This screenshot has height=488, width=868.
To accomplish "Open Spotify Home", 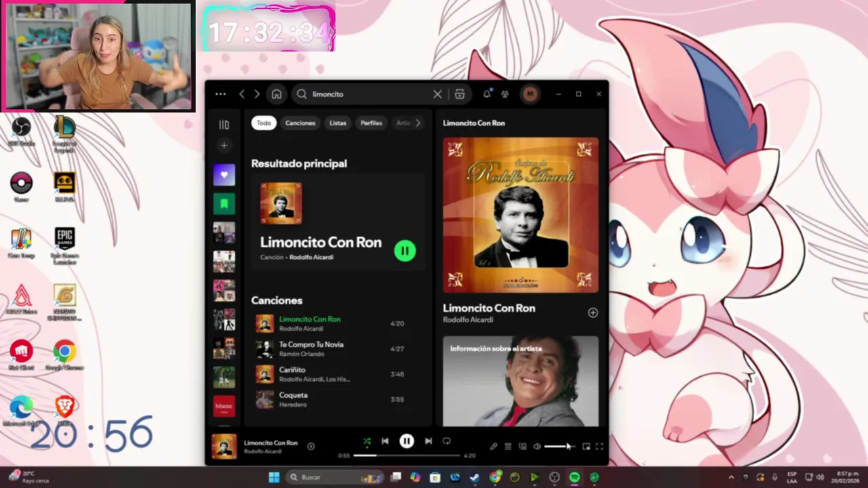I will coord(277,94).
